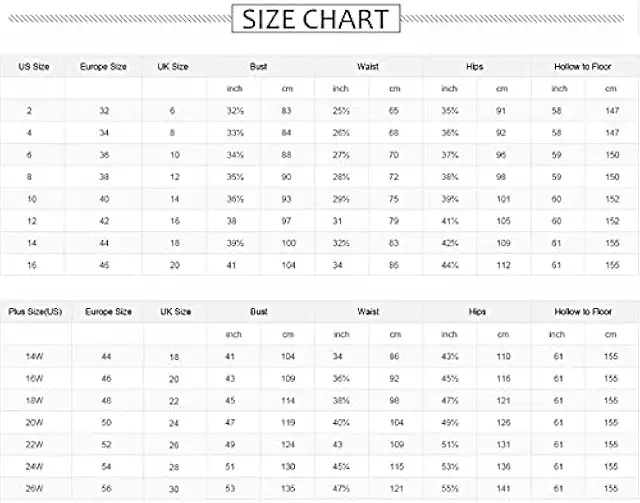Image resolution: width=640 pixels, height=503 pixels.
Task: Click the Bust header in the plus size table
Action: click(259, 312)
